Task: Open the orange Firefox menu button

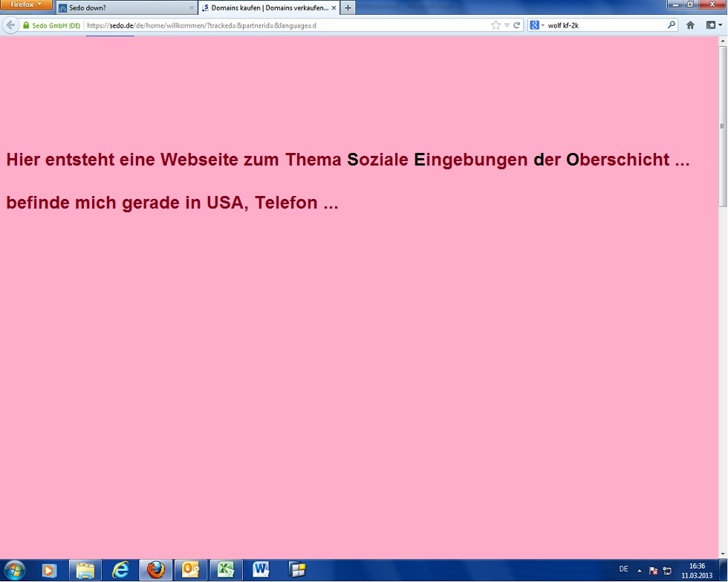Action: pyautogui.click(x=26, y=4)
